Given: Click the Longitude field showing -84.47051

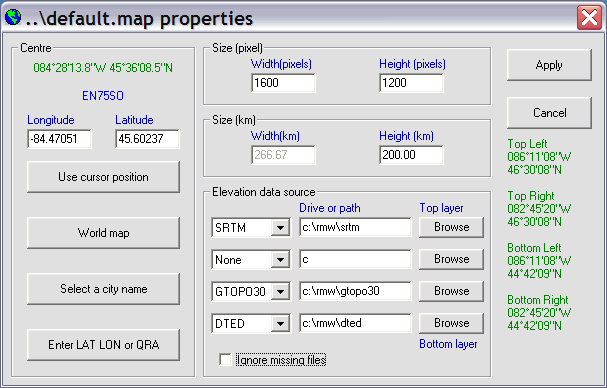Looking at the screenshot, I should coord(59,139).
